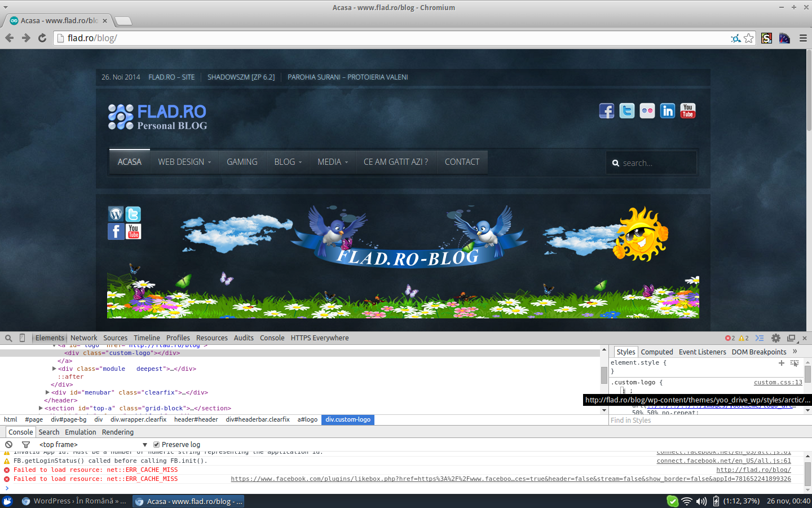Image resolution: width=812 pixels, height=508 pixels.
Task: Open DevTools settings gear
Action: click(775, 338)
